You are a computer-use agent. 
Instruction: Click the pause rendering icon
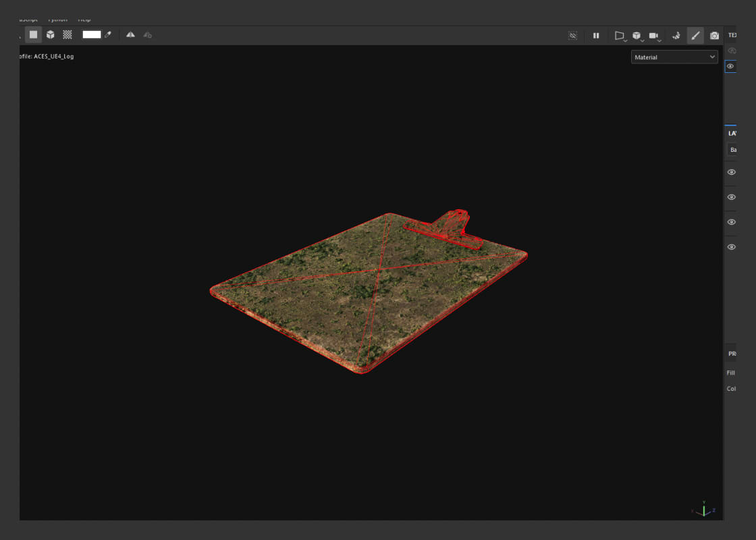pyautogui.click(x=596, y=35)
